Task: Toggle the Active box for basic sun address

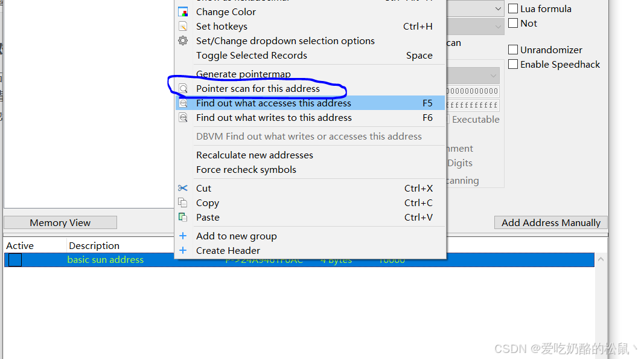Action: (x=15, y=260)
